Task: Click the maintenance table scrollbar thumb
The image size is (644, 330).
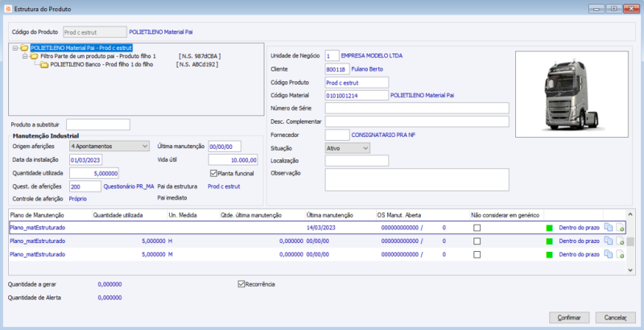Action: pos(630,241)
